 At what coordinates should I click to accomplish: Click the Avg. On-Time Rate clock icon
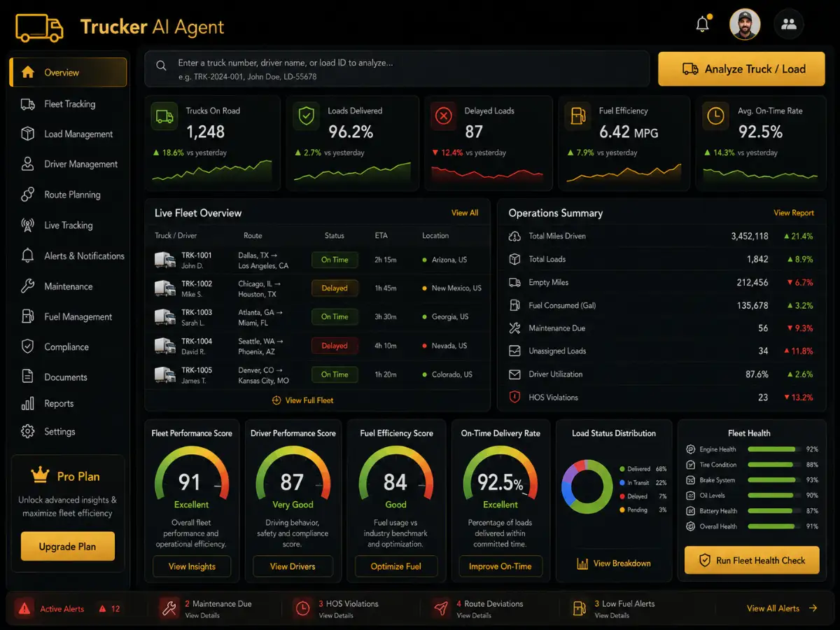pos(715,117)
